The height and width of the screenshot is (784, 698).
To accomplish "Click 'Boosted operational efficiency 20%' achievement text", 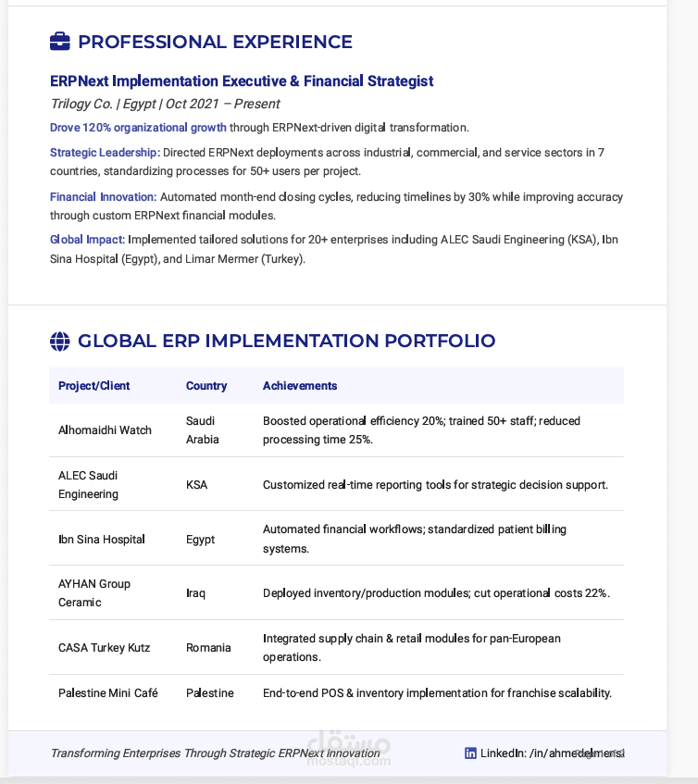I will tap(421, 430).
